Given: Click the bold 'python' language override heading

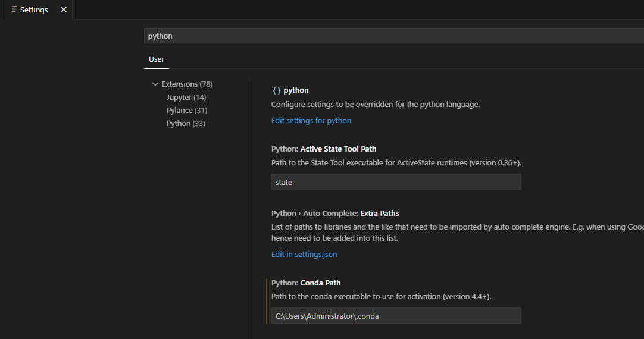Looking at the screenshot, I should (296, 90).
